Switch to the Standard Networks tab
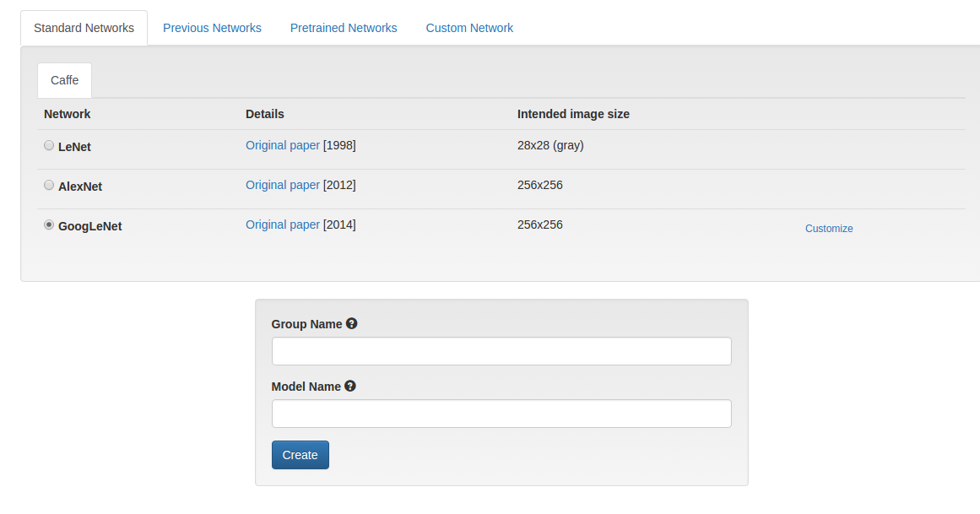980x514 pixels. 84,28
